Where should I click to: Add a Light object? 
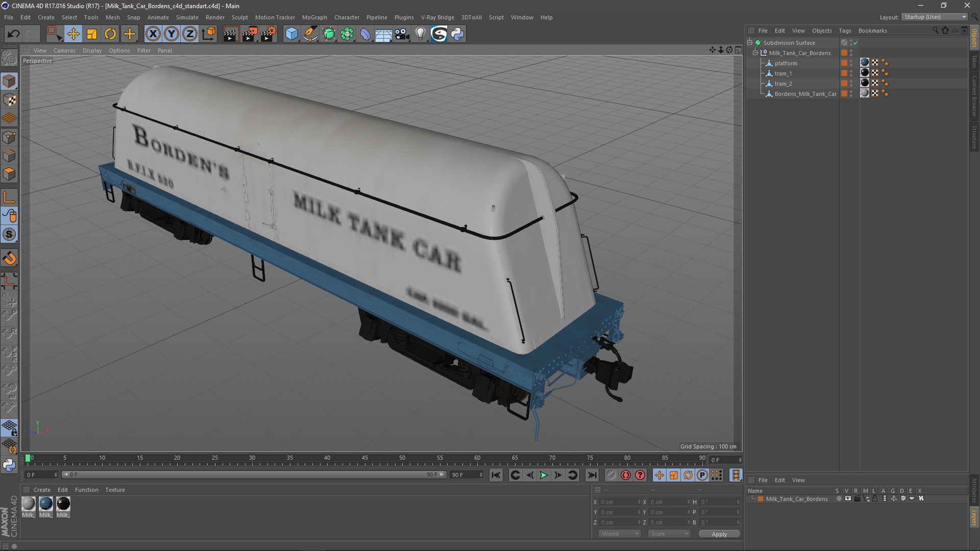pyautogui.click(x=421, y=34)
